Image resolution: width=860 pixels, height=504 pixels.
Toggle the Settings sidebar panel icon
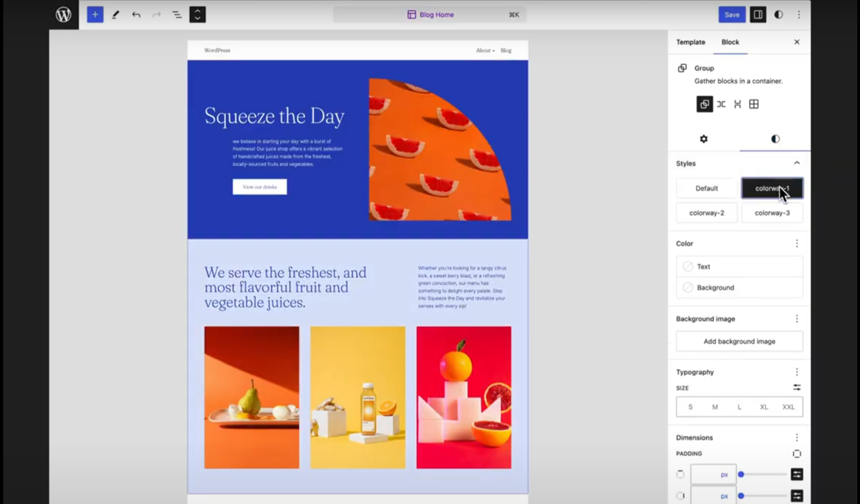pyautogui.click(x=758, y=15)
